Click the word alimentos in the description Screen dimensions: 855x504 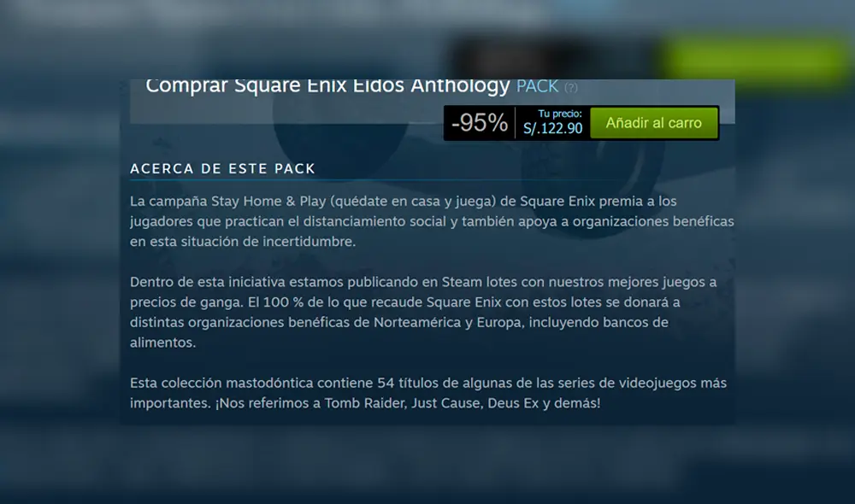(x=162, y=343)
